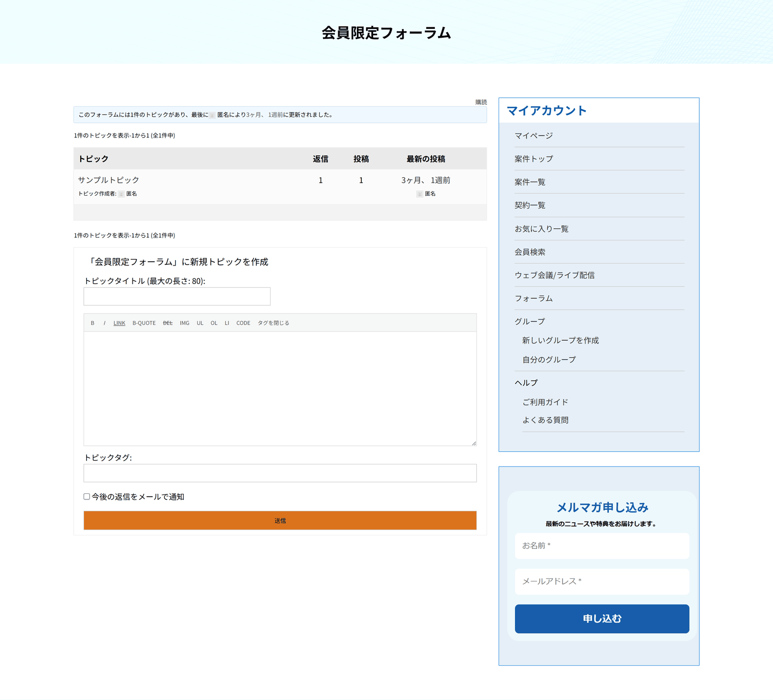Open フォーラム in sidebar
The image size is (773, 700).
[x=534, y=298]
